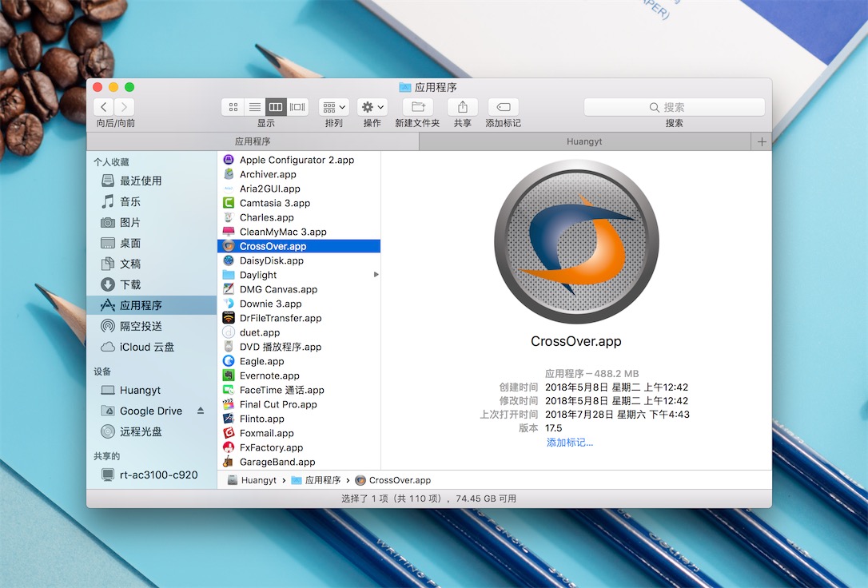Click the 共享 share button
The height and width of the screenshot is (588, 868).
(x=463, y=107)
